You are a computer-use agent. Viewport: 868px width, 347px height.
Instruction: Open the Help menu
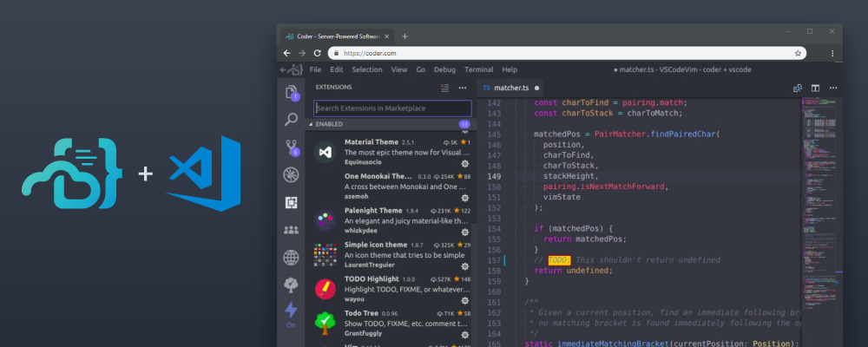coord(510,69)
